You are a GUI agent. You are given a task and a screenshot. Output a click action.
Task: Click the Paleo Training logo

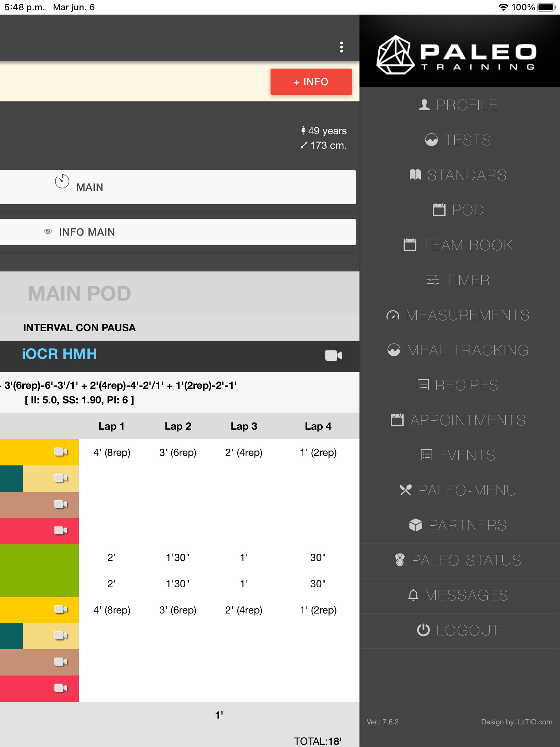(456, 55)
